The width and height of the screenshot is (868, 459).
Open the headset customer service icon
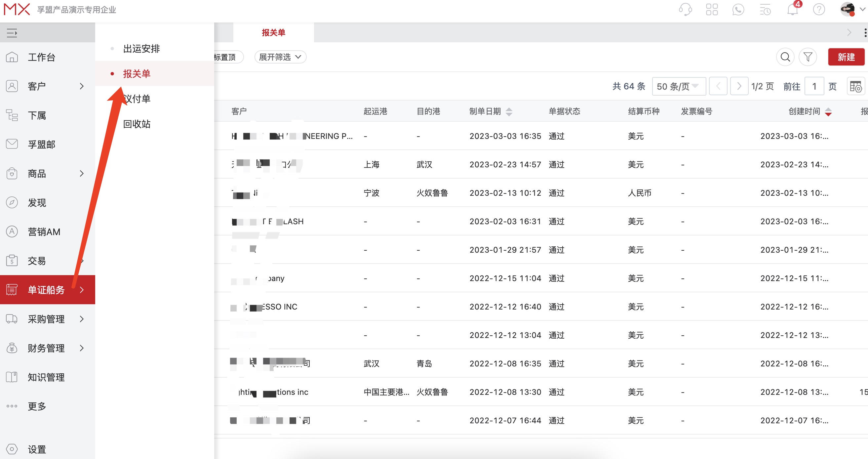click(685, 10)
